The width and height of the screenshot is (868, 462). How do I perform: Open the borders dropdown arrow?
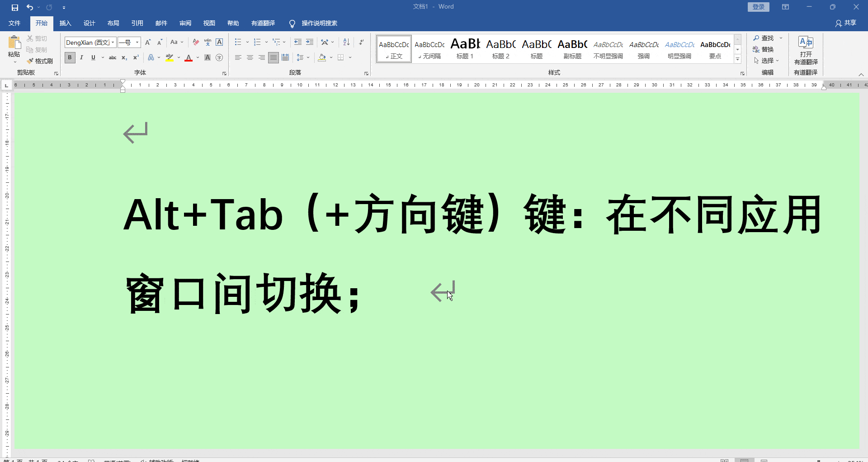point(350,57)
